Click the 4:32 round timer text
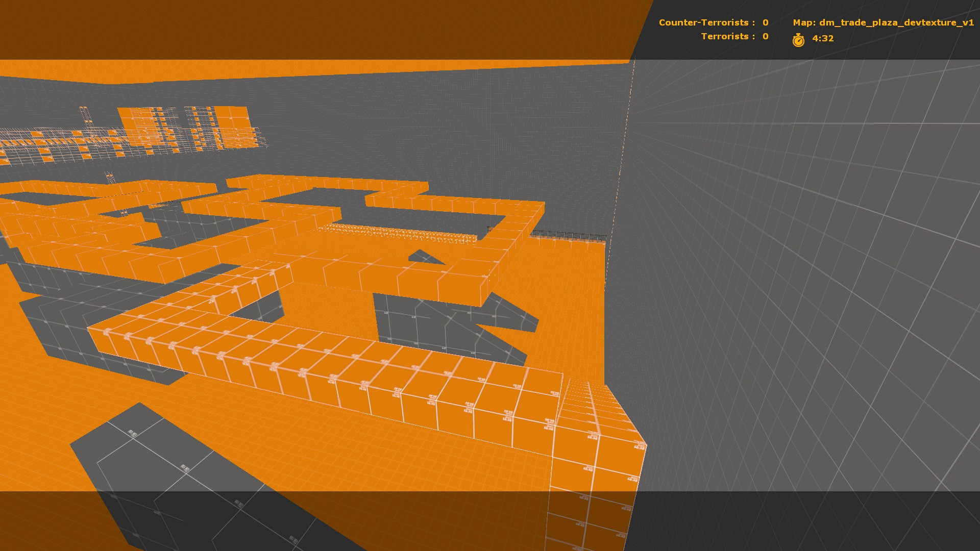This screenshot has height=551, width=980. [823, 38]
